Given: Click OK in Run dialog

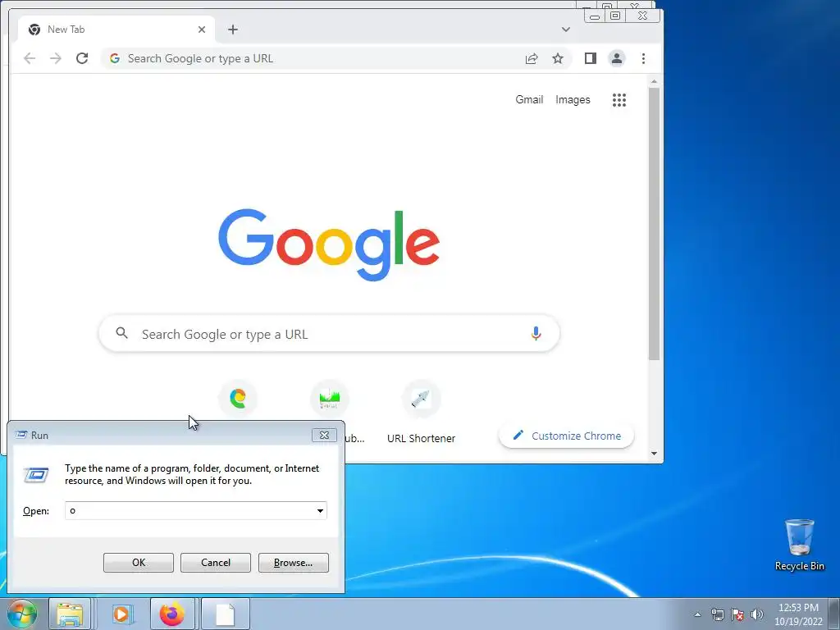Looking at the screenshot, I should pyautogui.click(x=138, y=563).
